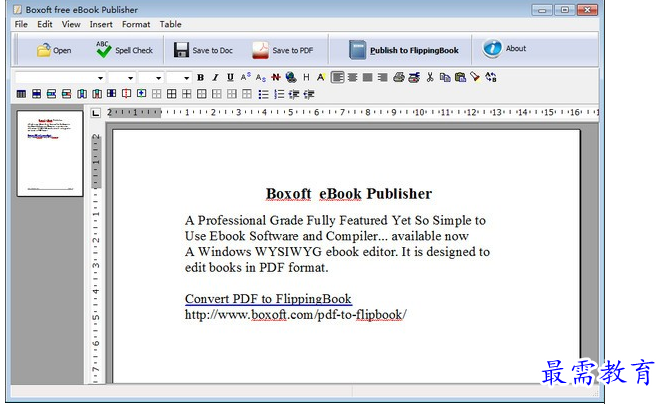Toggle italic formatting
Image resolution: width=663 pixels, height=404 pixels.
click(x=215, y=77)
